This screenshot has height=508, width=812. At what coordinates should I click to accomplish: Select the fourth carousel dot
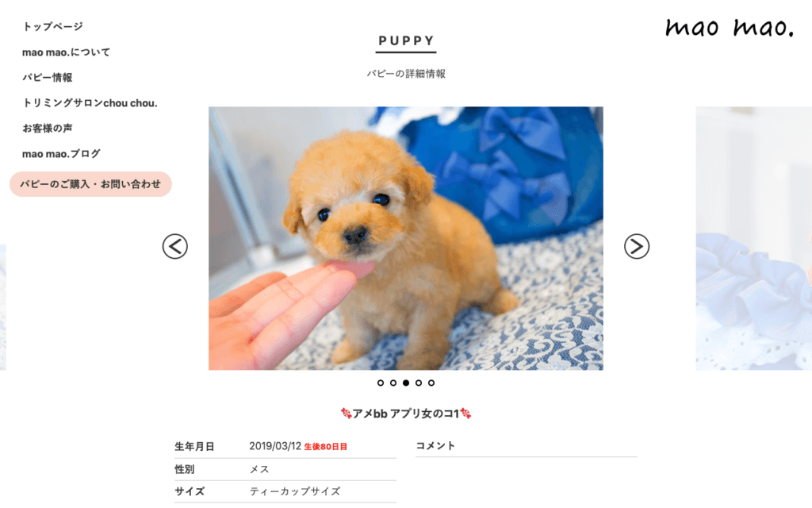click(419, 383)
